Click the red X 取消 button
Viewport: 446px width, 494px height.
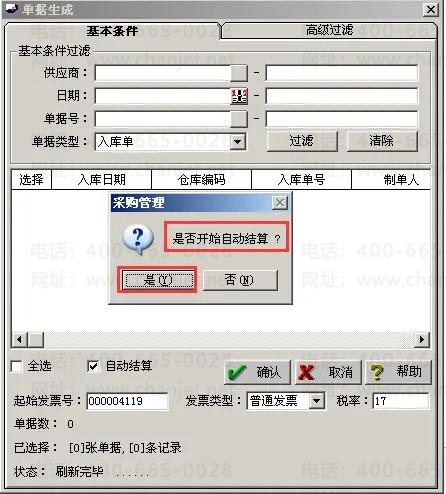pyautogui.click(x=328, y=372)
